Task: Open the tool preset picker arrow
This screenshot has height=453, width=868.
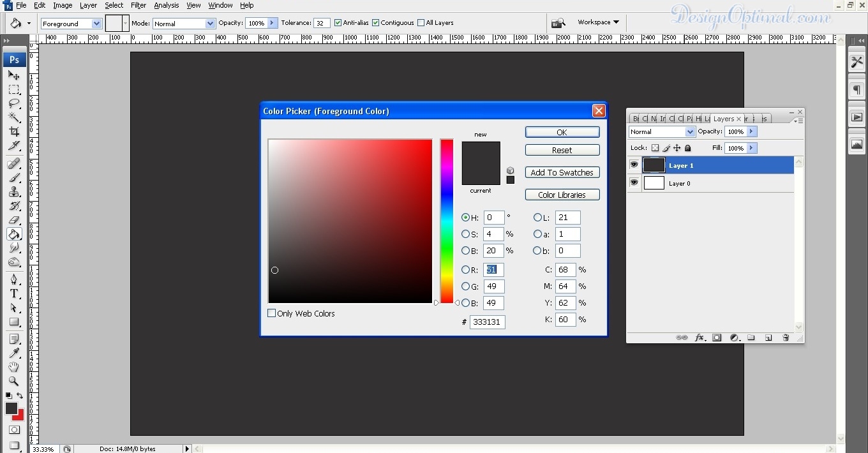Action: 29,24
